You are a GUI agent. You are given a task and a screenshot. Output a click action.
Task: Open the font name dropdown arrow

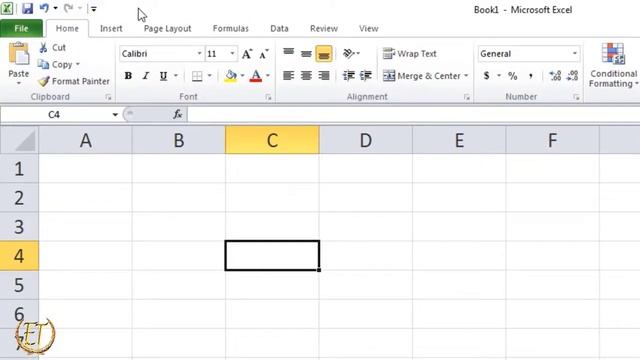click(200, 54)
